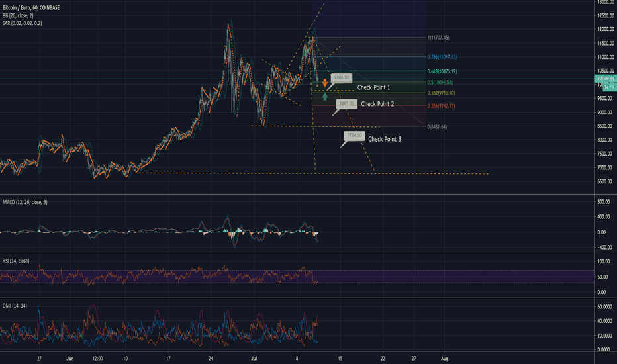Image resolution: width=617 pixels, height=364 pixels.
Task: Click Fibonacci level 0.5(10094.54) label
Action: click(x=440, y=83)
